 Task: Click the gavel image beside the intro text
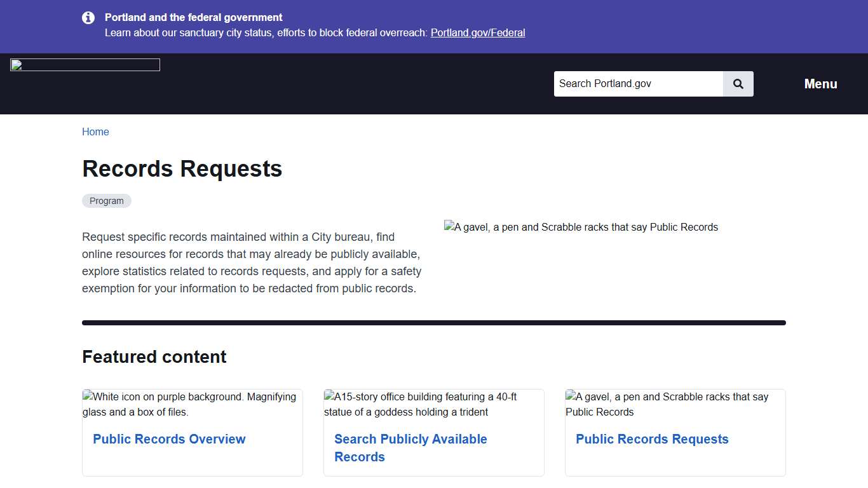[581, 227]
